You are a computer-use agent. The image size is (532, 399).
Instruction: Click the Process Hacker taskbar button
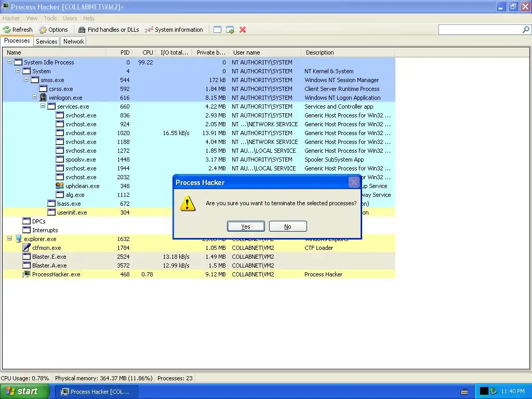pos(96,392)
